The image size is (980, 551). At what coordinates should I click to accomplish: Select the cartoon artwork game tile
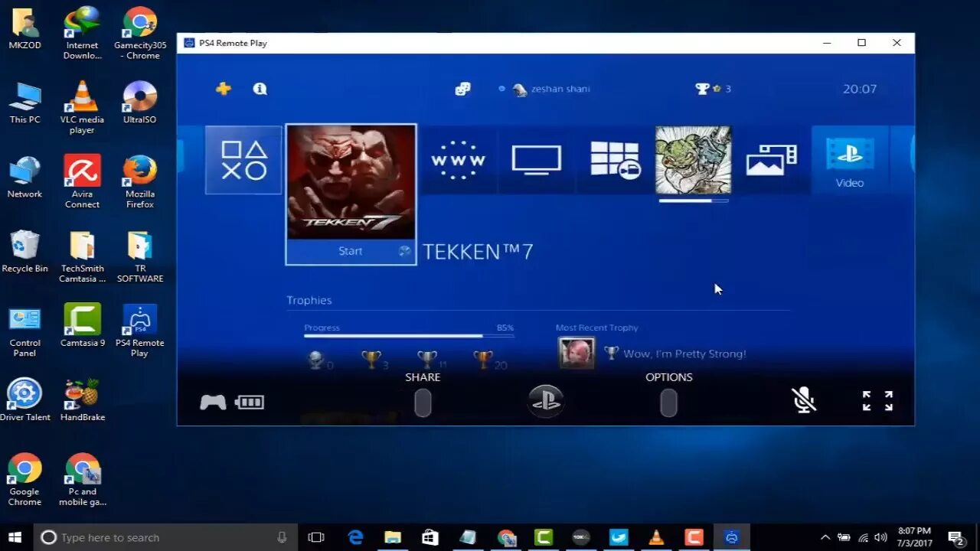coord(693,160)
